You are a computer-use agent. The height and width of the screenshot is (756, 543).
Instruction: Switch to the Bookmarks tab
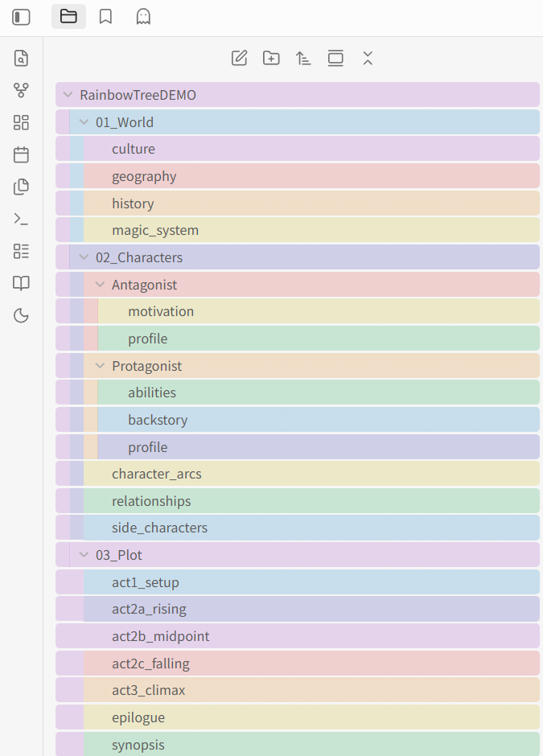[105, 16]
